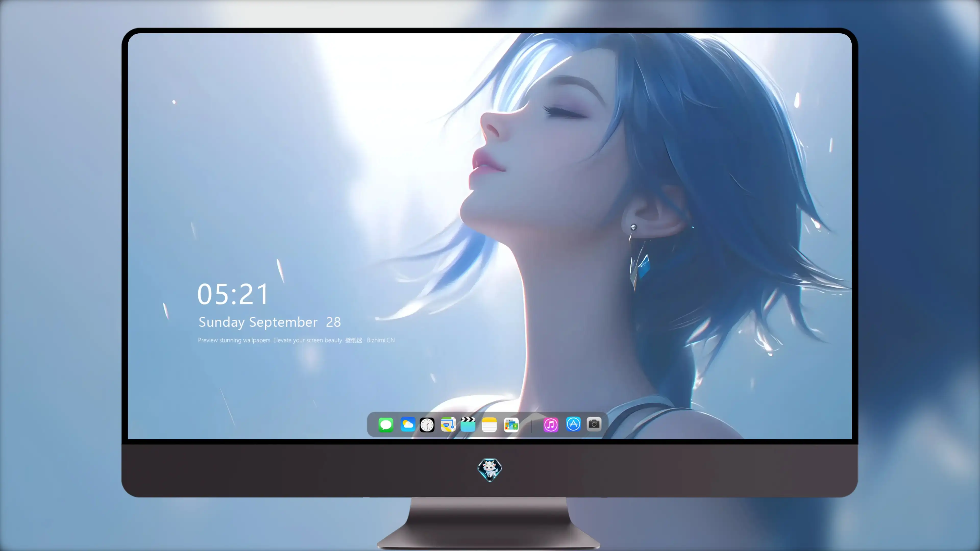Launch the pink iTunes Store app
Screen dimensions: 980x551
coord(551,424)
